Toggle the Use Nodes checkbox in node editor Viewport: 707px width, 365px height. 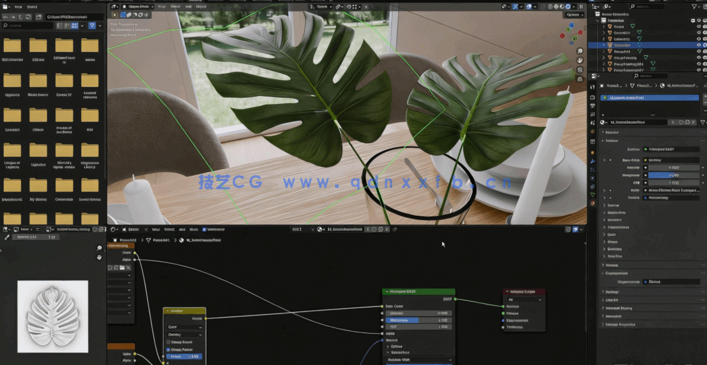coord(204,229)
